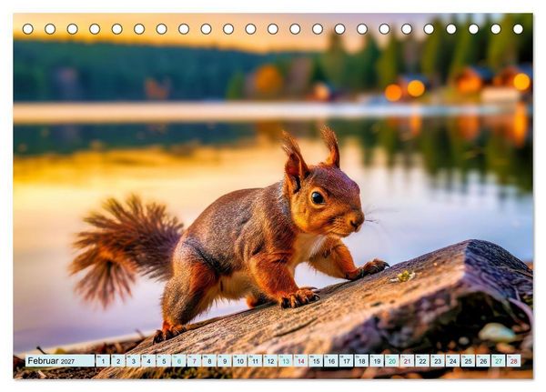Select day 2 in the calendar strip
The width and height of the screenshot is (546, 392).
118,361
